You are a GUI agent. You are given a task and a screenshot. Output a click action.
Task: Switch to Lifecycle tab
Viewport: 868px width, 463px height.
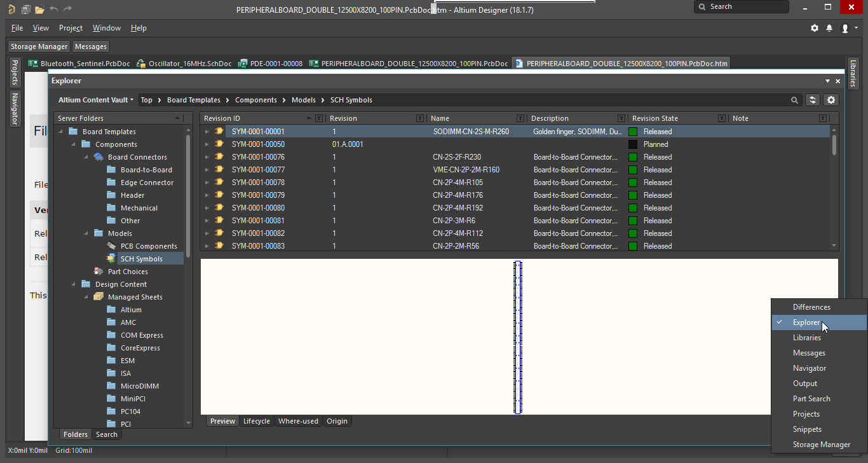[x=257, y=421]
